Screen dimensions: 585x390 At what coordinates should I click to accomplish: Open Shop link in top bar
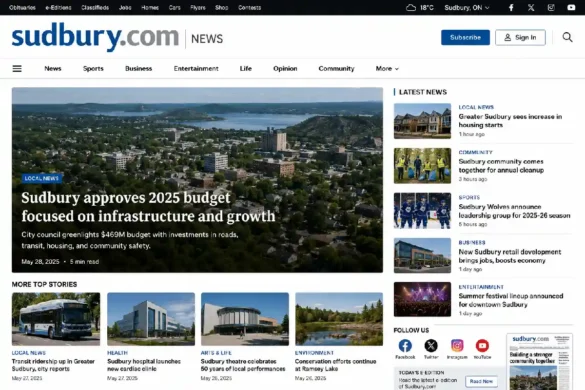click(x=221, y=7)
